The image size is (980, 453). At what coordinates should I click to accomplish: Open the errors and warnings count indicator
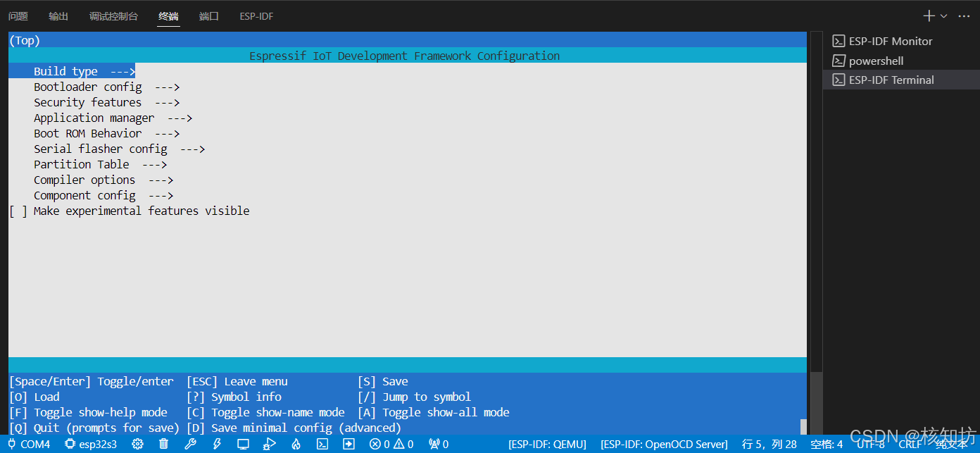[391, 444]
